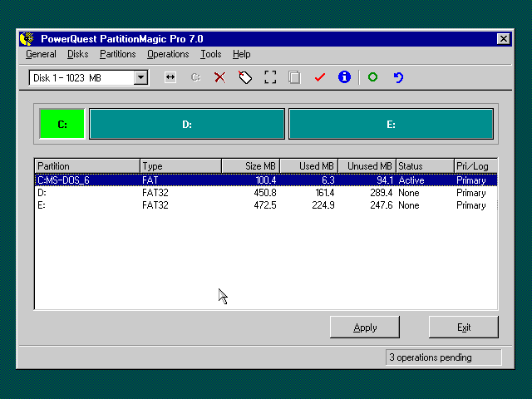Click the Format partition bracket icon
The image size is (532, 399).
(x=270, y=77)
